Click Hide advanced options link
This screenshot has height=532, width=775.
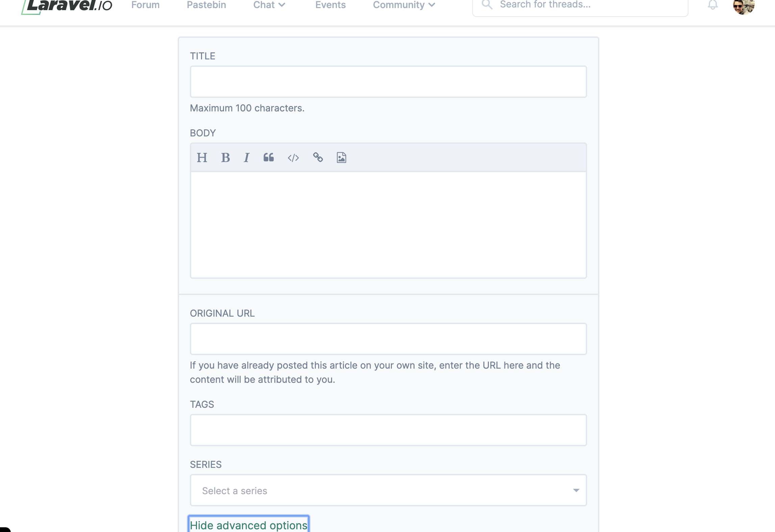coord(249,525)
